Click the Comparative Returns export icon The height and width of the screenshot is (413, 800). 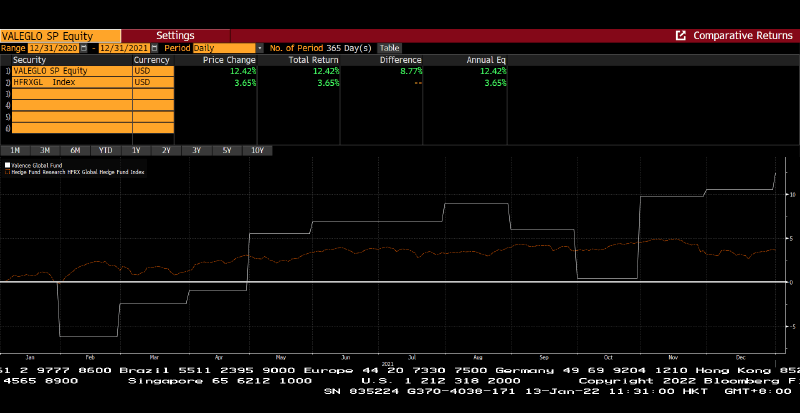681,35
